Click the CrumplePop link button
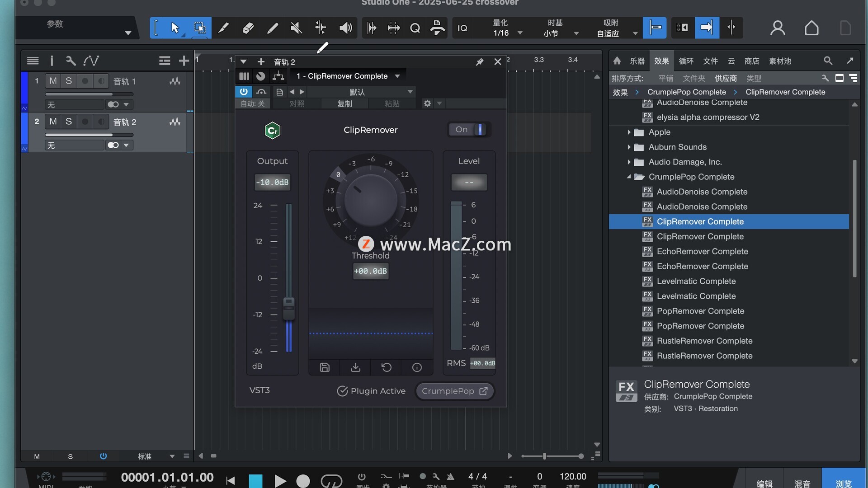The width and height of the screenshot is (868, 488). pos(454,391)
